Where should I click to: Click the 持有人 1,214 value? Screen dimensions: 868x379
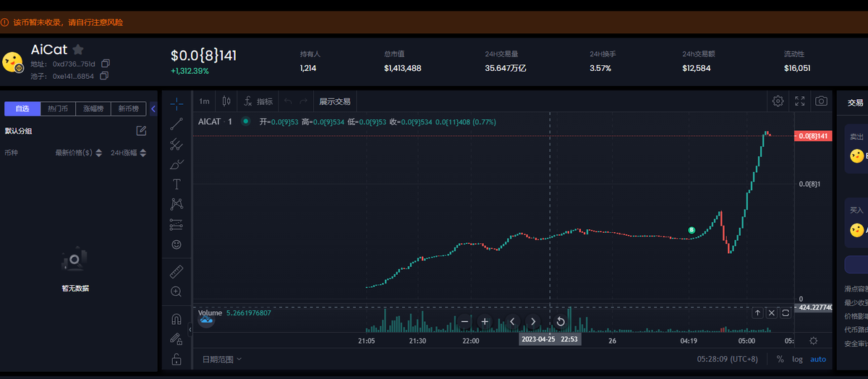pos(308,68)
